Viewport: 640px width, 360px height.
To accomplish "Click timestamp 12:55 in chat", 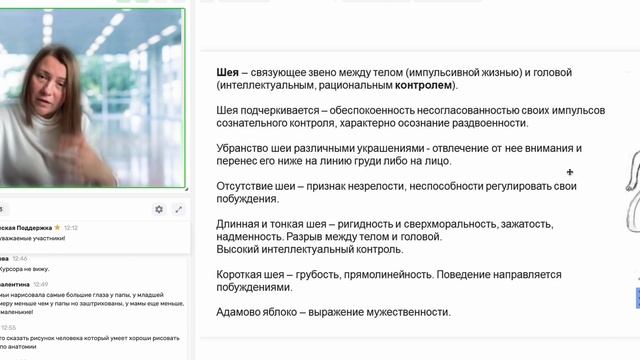I will (x=8, y=327).
